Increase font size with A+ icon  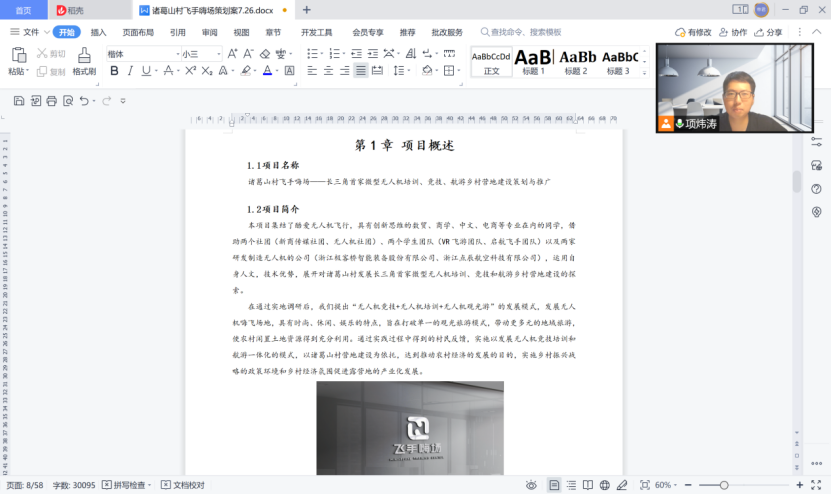232,54
